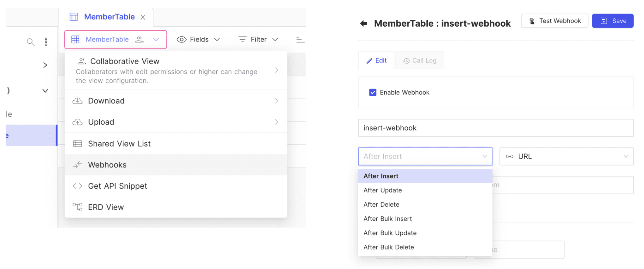Expand the Collaborative View submenu
Viewport: 644px width, 269px height.
coord(276,70)
